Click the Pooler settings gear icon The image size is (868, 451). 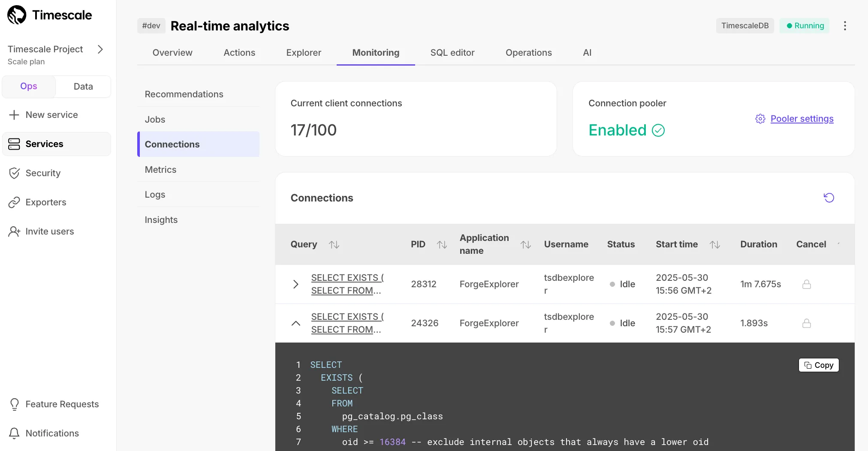click(760, 119)
